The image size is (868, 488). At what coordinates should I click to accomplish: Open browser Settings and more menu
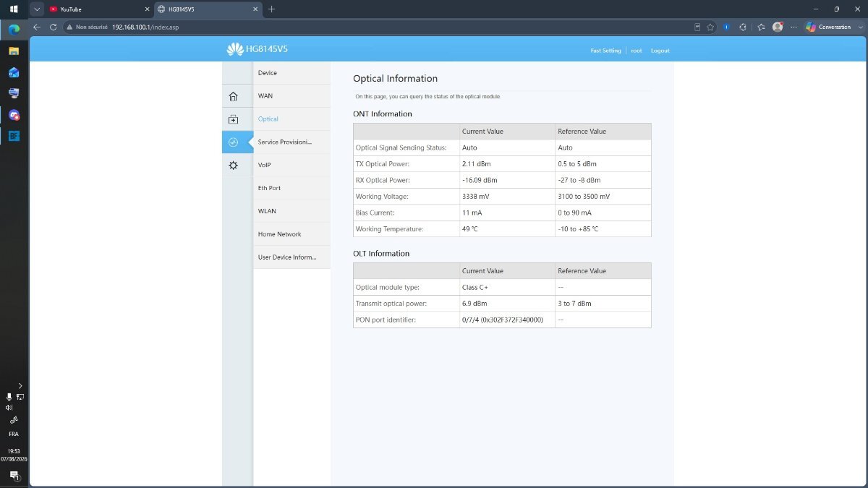[x=794, y=27]
